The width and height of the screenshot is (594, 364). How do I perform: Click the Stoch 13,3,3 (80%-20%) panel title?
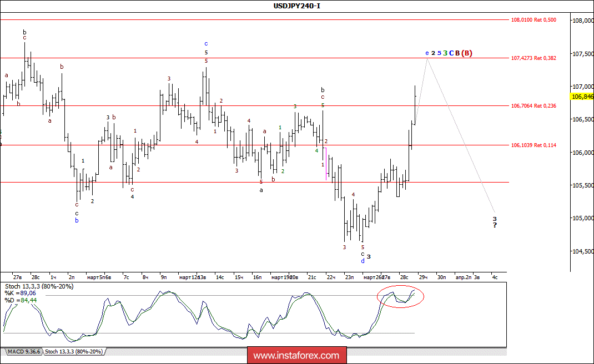(38, 286)
